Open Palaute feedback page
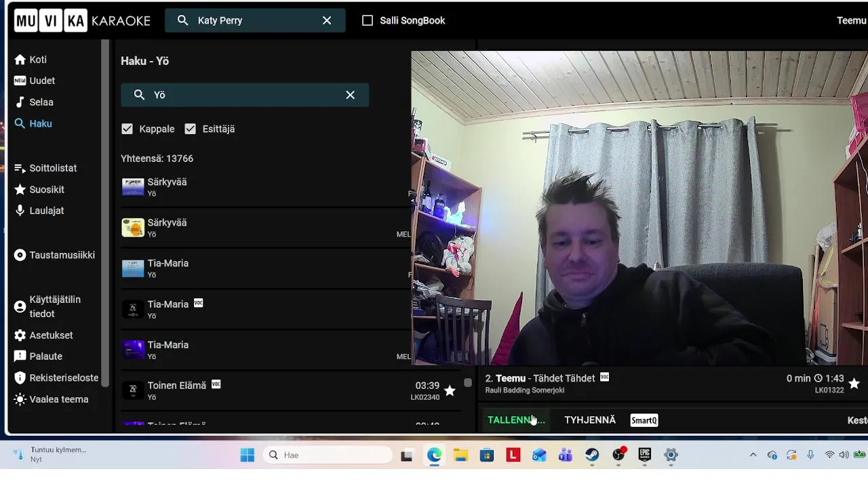This screenshot has height=488, width=868. [39, 357]
